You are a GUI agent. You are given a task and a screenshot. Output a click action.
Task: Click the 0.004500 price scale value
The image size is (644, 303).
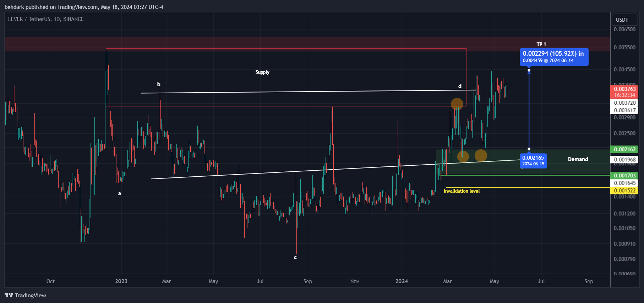pos(624,70)
